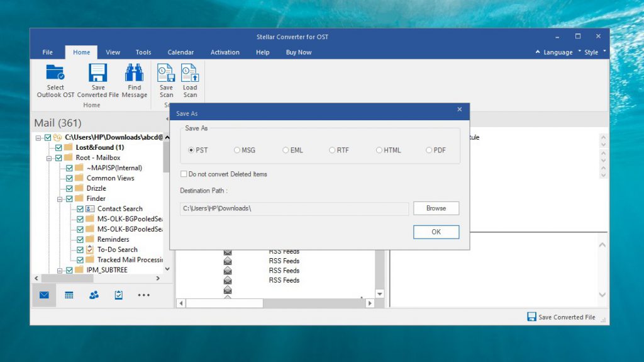Click the Reminders folder icon
The height and width of the screenshot is (362, 644).
click(90, 239)
